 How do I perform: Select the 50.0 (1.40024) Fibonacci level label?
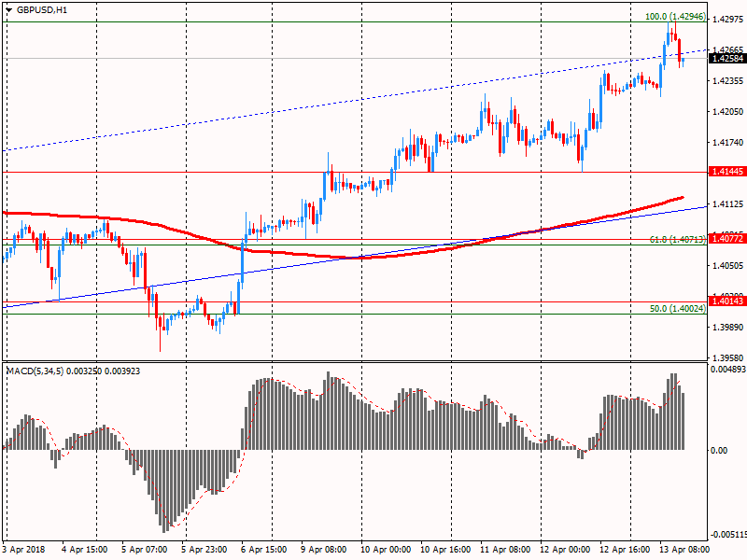pos(678,309)
